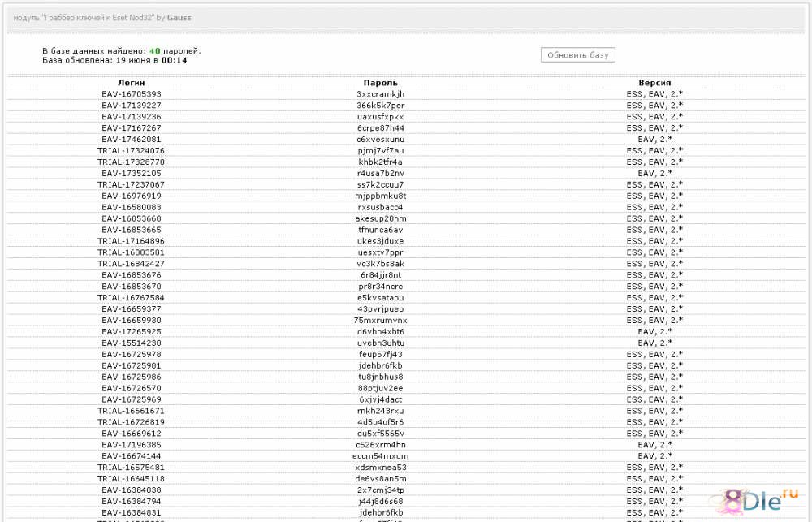The width and height of the screenshot is (812, 522).
Task: Select login EAV-16674144
Action: (x=132, y=456)
